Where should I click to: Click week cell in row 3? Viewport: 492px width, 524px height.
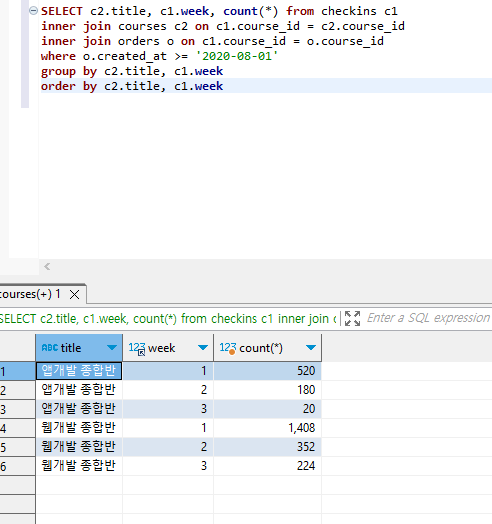click(x=168, y=409)
